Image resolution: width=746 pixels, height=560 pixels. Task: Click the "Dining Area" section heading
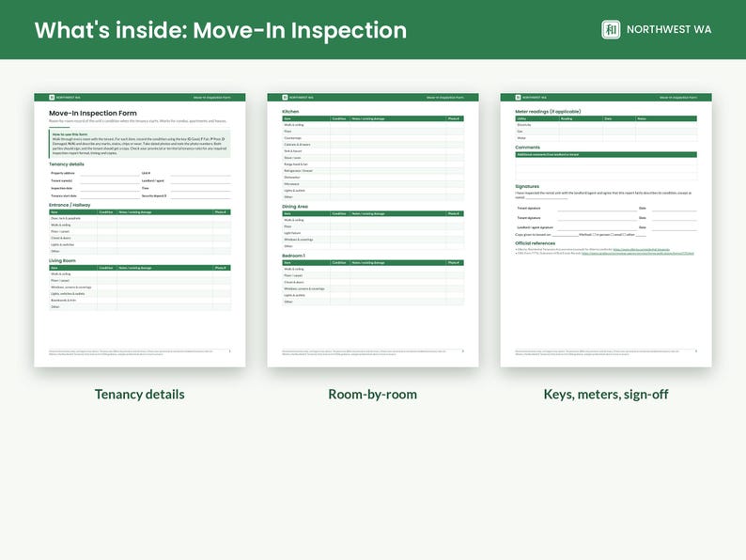tap(295, 207)
